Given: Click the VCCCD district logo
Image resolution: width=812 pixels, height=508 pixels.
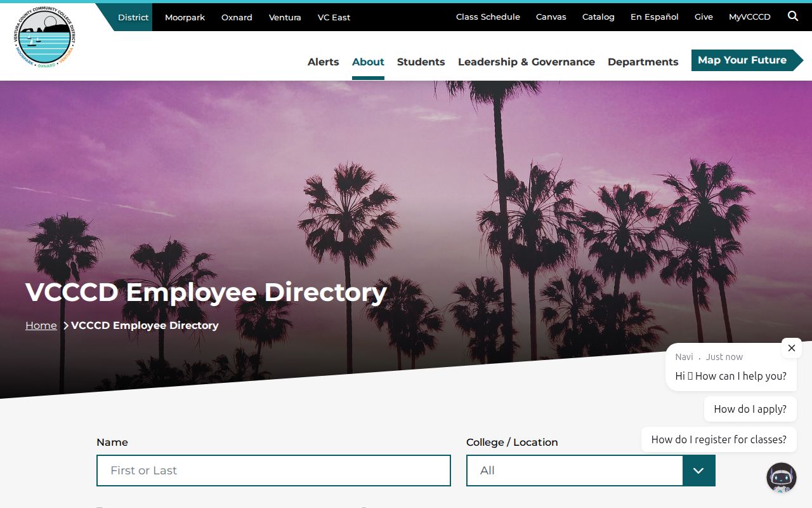Looking at the screenshot, I should (44, 38).
